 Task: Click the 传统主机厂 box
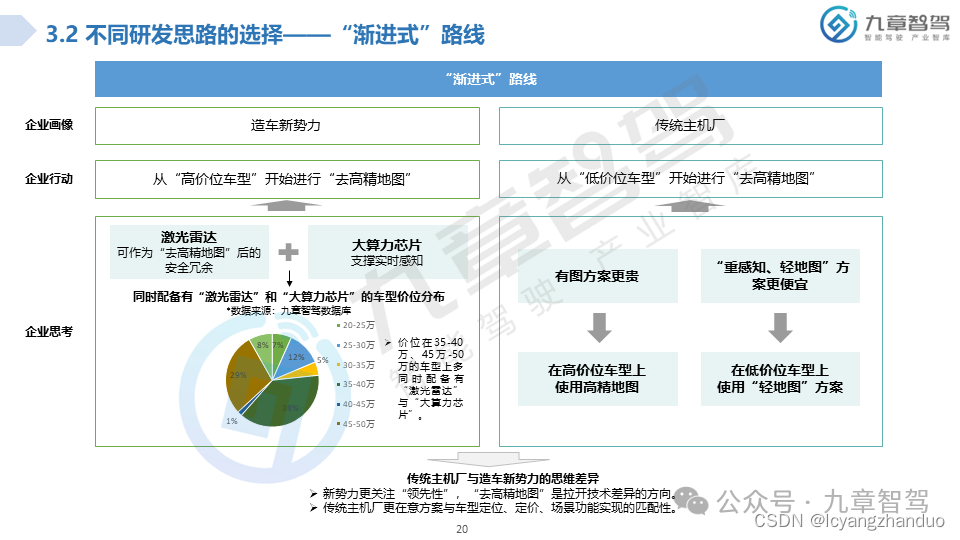click(x=691, y=126)
